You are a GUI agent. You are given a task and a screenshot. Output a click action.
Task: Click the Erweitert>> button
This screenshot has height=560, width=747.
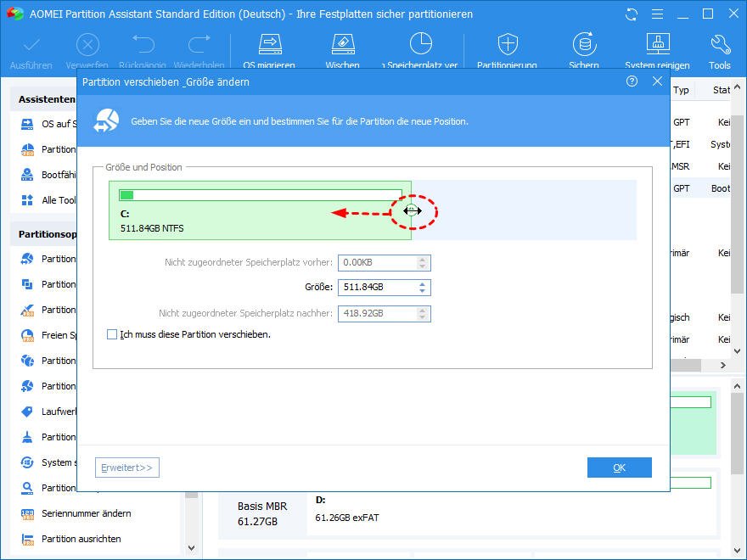[127, 468]
